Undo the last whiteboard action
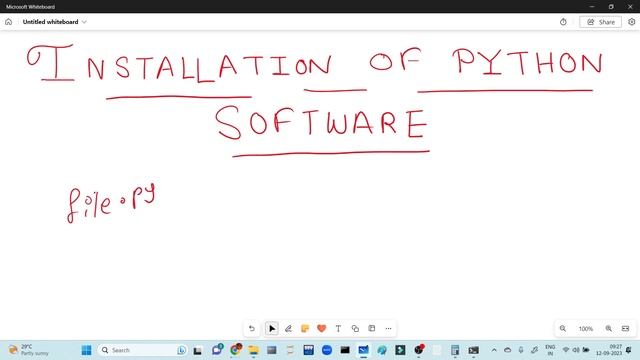The image size is (640, 360). coord(251,329)
